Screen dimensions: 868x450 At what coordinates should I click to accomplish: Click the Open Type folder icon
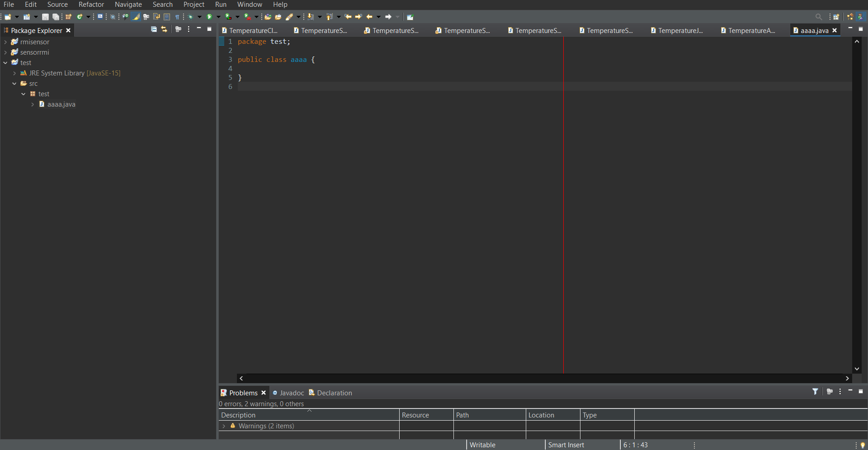268,17
